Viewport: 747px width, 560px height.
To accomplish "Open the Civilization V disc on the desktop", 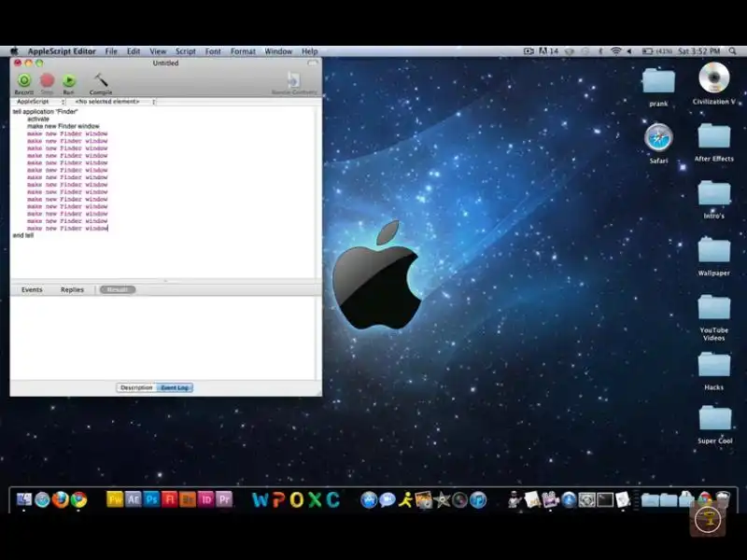I will [714, 77].
